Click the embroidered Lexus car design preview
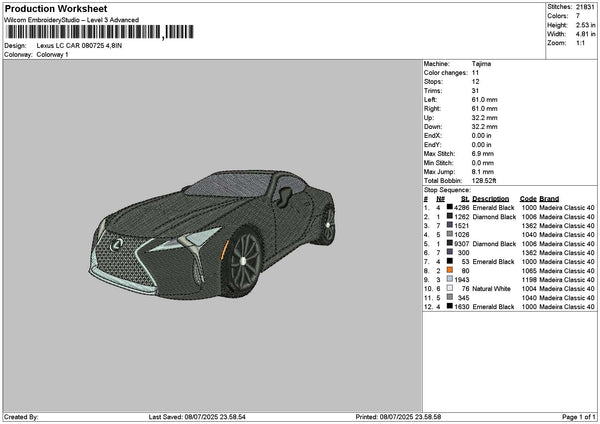This screenshot has height=424, width=600. [213, 234]
